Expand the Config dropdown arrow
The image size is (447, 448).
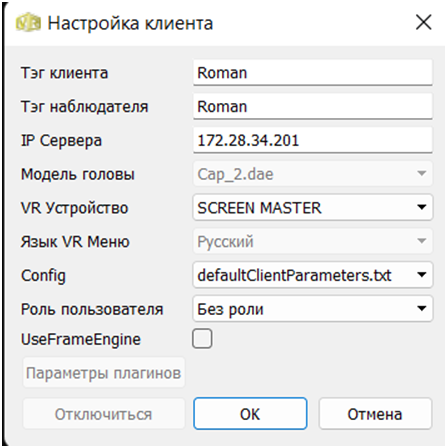click(x=422, y=275)
